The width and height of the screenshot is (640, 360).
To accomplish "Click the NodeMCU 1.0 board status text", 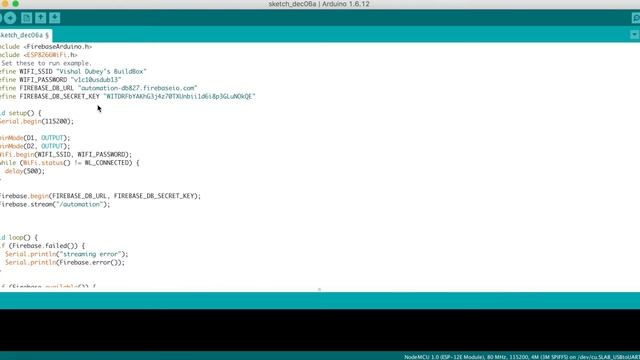I will 522,357.
